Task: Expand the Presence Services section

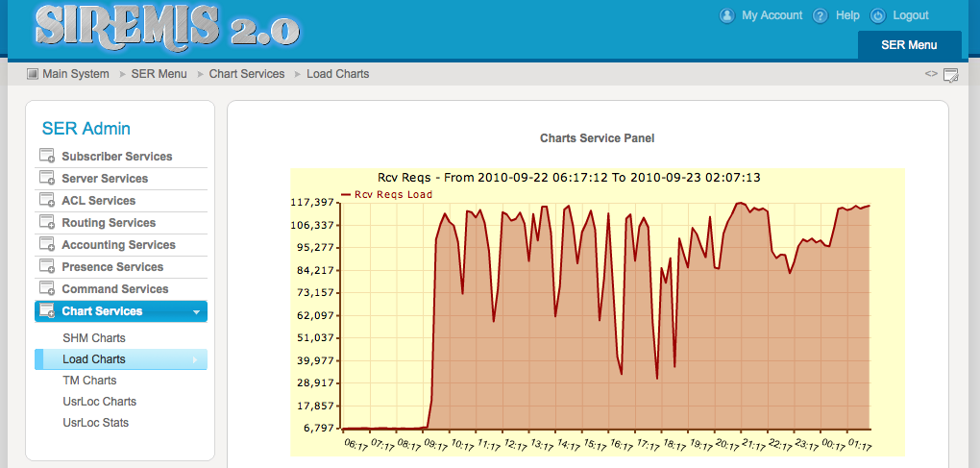Action: tap(112, 267)
